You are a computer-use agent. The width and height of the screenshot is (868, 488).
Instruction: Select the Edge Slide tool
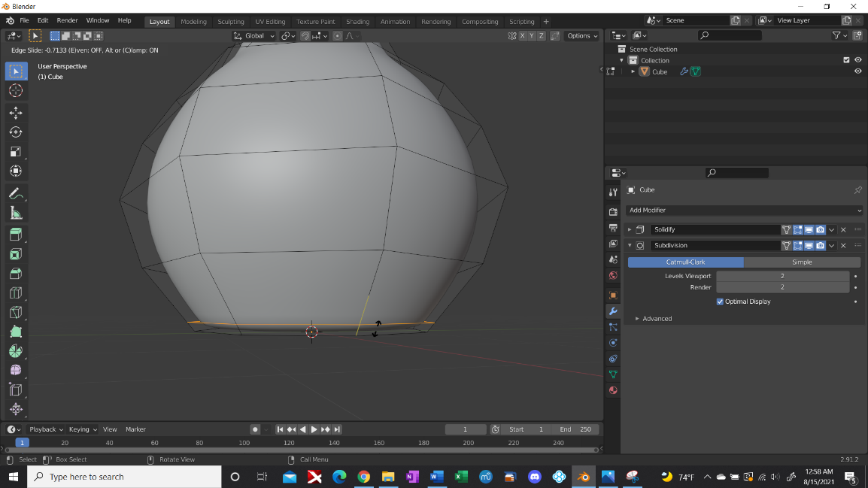point(16,389)
